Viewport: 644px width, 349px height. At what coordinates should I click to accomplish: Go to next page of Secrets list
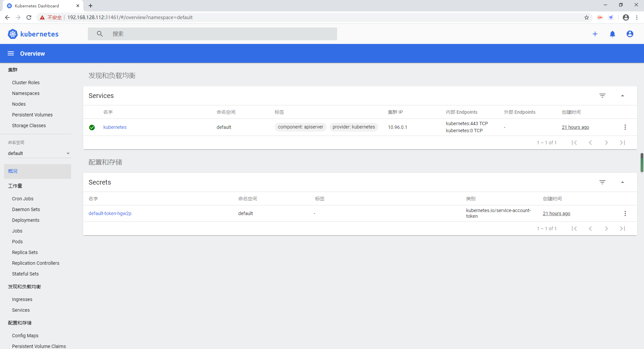pos(606,229)
